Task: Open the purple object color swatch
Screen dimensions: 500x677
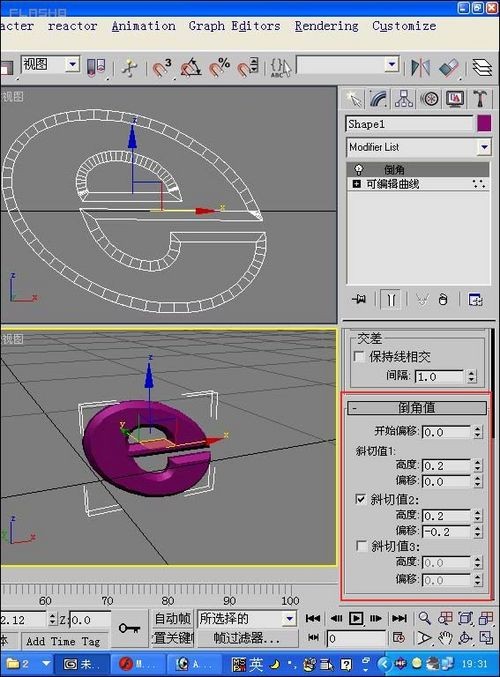Action: (484, 123)
